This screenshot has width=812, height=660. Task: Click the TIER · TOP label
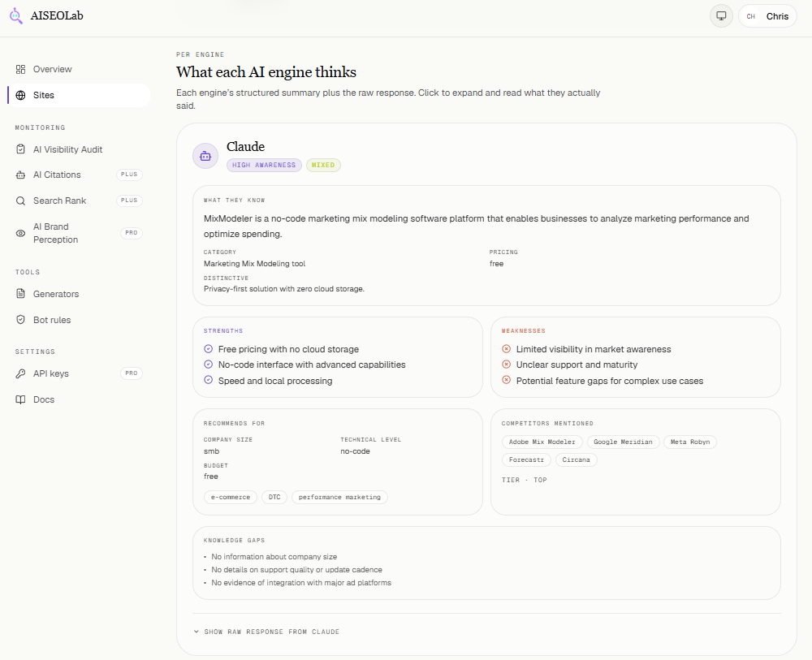click(x=524, y=481)
